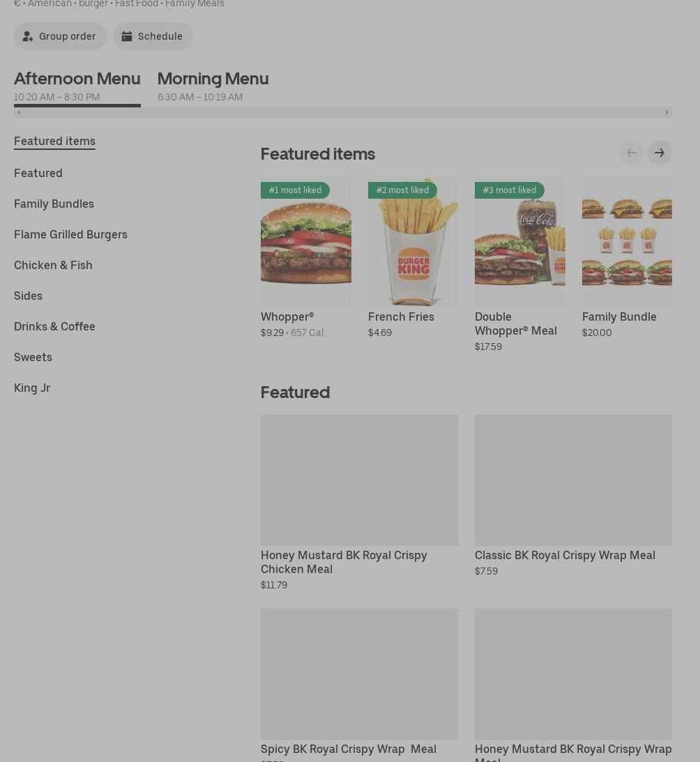Jump to Flame Grilled Burgers category
The height and width of the screenshot is (762, 700).
(70, 234)
